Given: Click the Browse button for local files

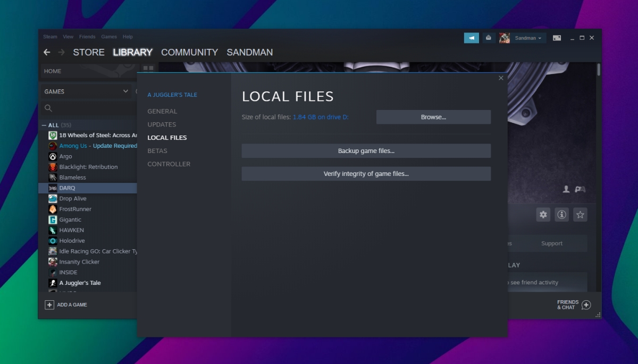Looking at the screenshot, I should (x=433, y=117).
